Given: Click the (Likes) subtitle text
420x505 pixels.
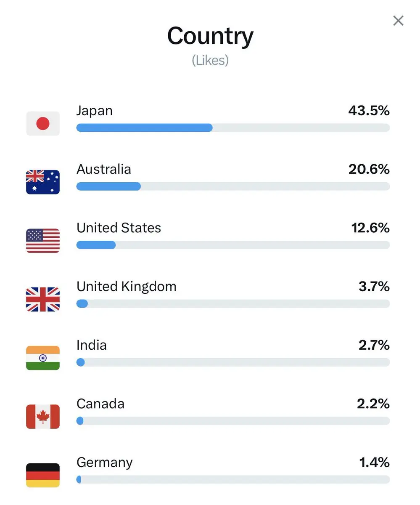Looking at the screenshot, I should pyautogui.click(x=210, y=61).
